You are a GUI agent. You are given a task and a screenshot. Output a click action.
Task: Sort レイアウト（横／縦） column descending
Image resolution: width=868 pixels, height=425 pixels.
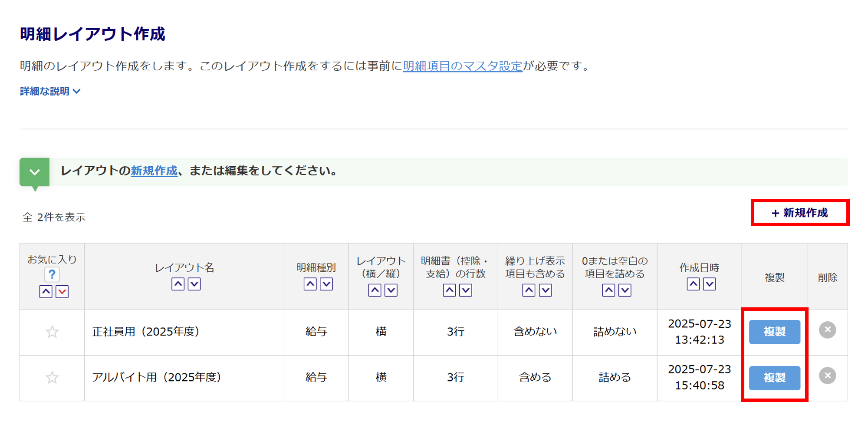coord(391,290)
